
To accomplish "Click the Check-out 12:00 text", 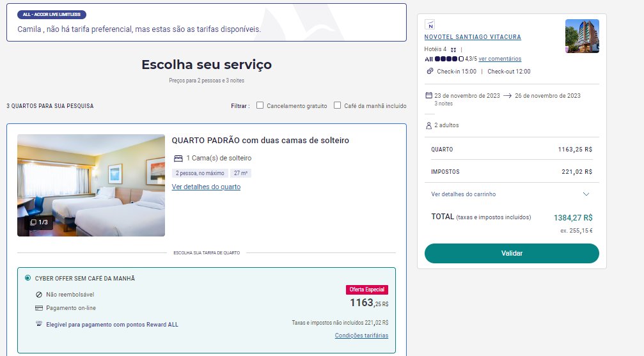I will 509,72.
